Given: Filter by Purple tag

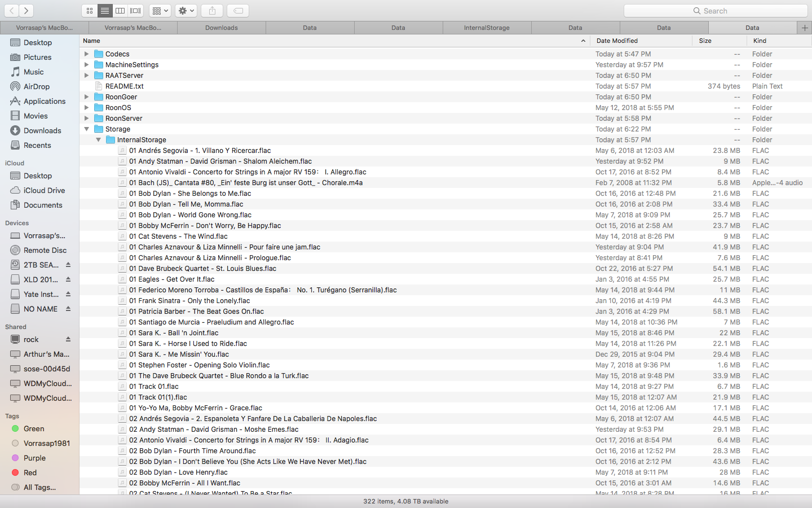Looking at the screenshot, I should coord(34,458).
